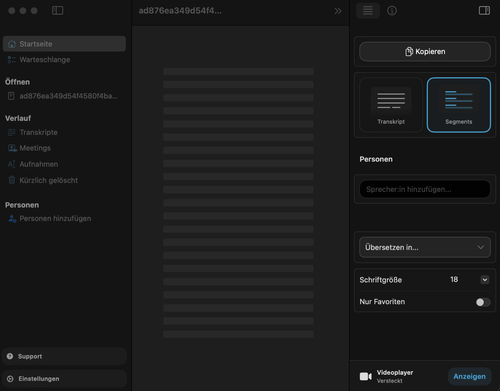Screen dimensions: 500x391
Task: Open Meetings under Verlauf
Action: click(x=64, y=148)
